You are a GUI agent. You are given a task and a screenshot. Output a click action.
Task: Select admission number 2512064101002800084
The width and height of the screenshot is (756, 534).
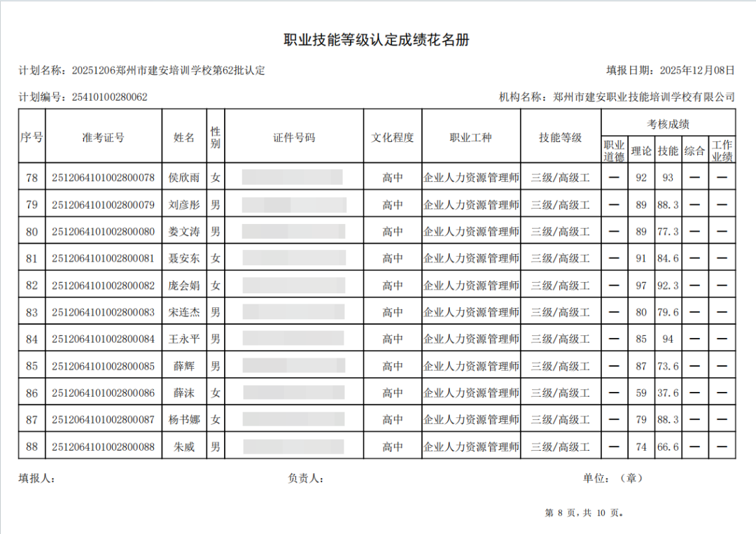103,339
